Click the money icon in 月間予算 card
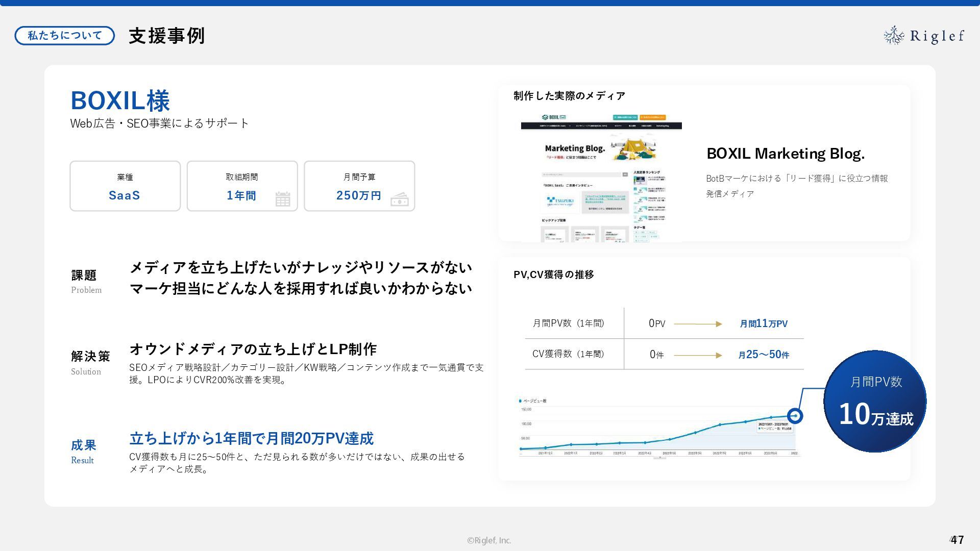 click(x=399, y=199)
